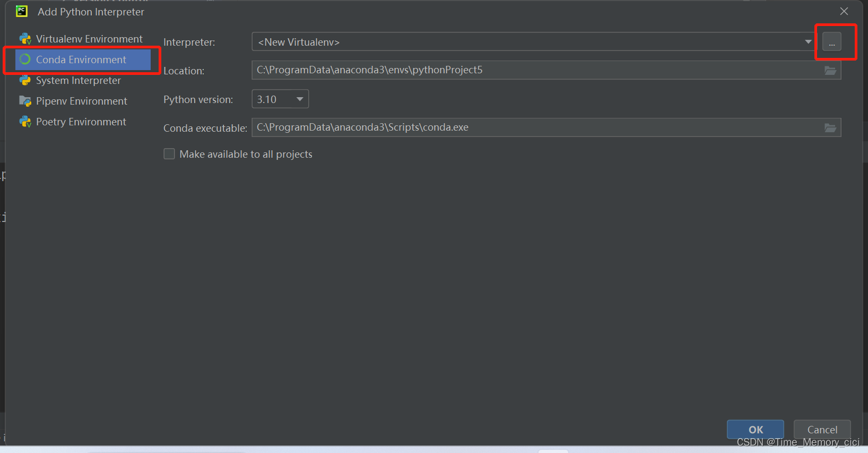Confirm with the OK button
Viewport: 868px width, 453px height.
coord(756,430)
